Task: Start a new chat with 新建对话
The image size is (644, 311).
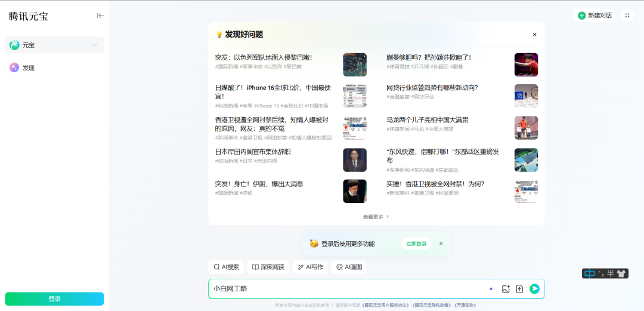Action: pos(595,16)
